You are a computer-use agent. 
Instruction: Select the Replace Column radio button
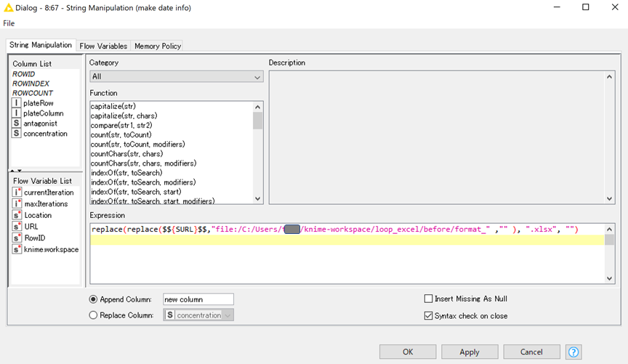(x=93, y=315)
